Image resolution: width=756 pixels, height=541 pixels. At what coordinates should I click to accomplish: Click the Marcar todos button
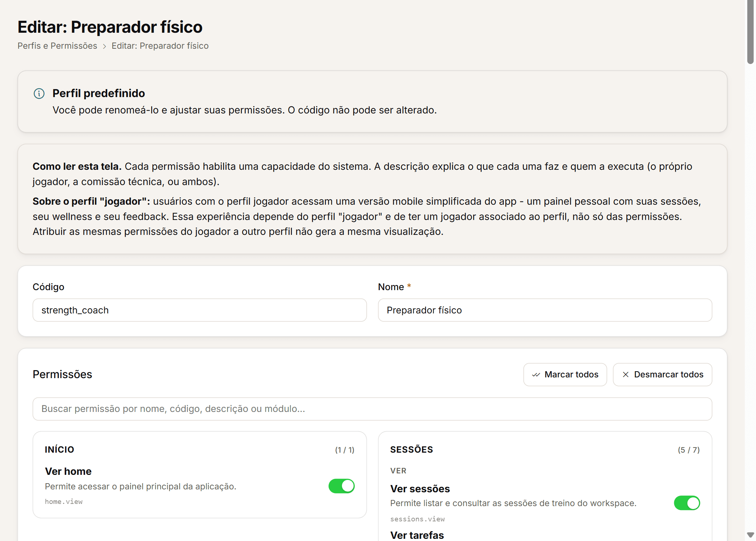(x=565, y=374)
